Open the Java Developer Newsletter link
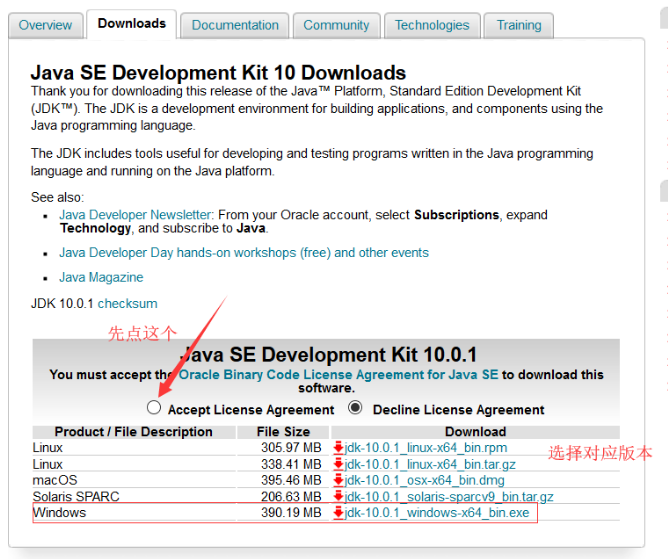 click(135, 215)
